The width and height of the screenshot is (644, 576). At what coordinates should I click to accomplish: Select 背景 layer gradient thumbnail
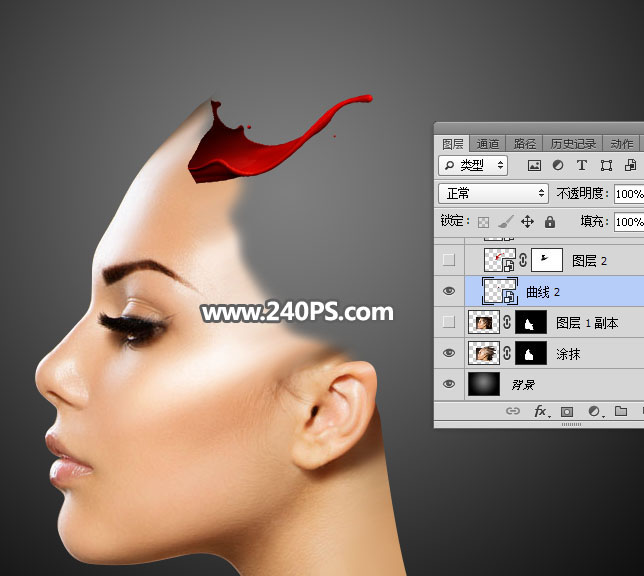click(484, 384)
